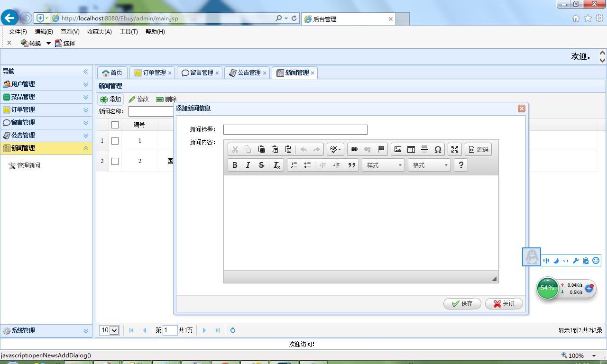Toggle the select-all header checkbox

click(115, 125)
